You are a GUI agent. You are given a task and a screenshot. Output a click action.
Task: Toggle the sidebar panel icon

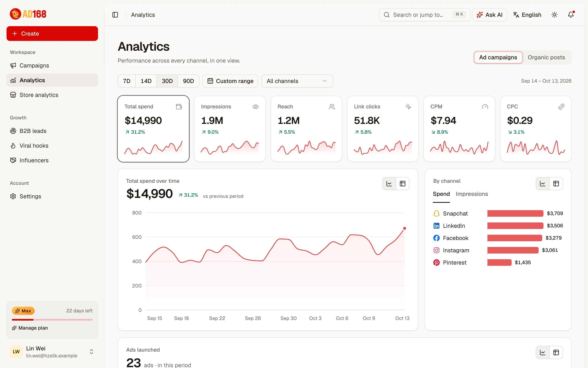coord(115,15)
